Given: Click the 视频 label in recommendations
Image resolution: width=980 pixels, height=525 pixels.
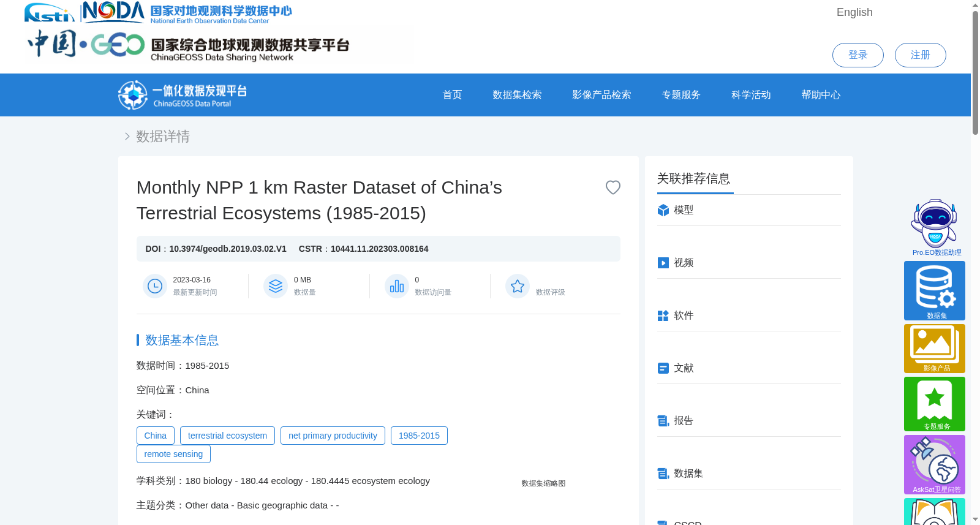Looking at the screenshot, I should click(x=684, y=263).
